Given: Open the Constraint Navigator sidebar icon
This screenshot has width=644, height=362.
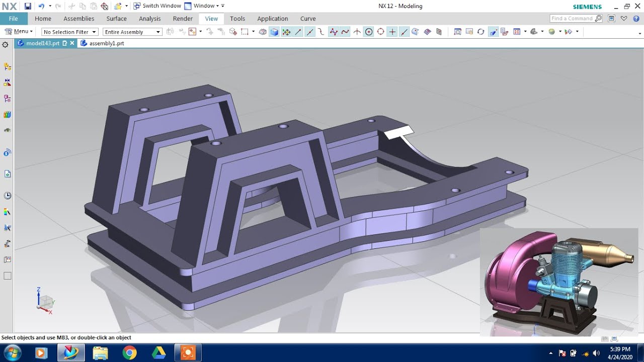Looking at the screenshot, I should [x=7, y=82].
